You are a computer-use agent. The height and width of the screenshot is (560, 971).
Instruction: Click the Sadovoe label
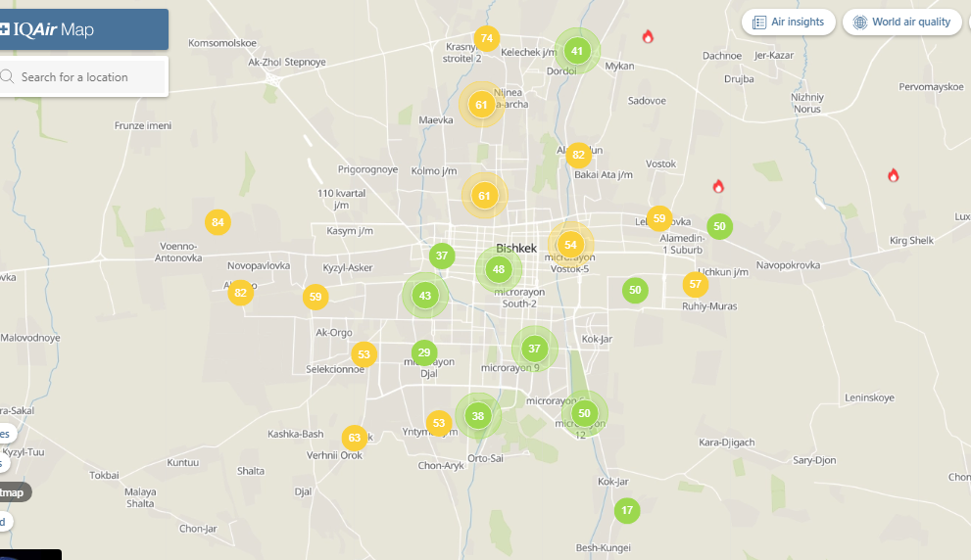647,101
